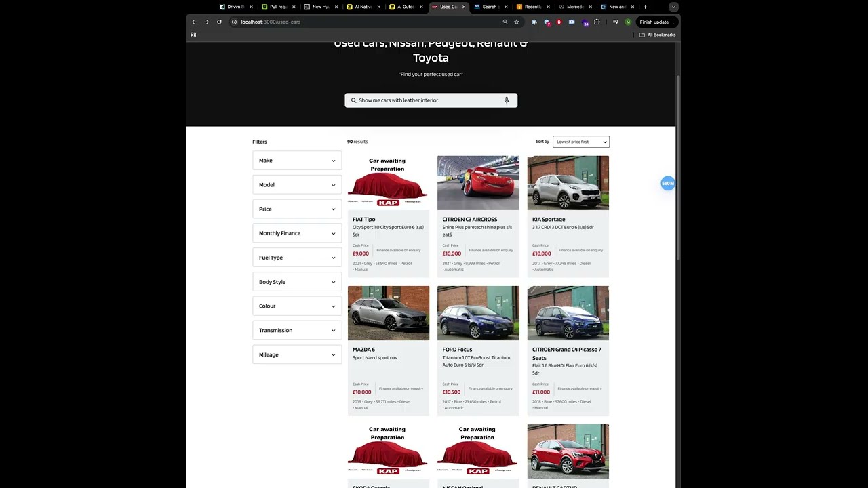Open the Lowest price first sort dropdown

[581, 142]
